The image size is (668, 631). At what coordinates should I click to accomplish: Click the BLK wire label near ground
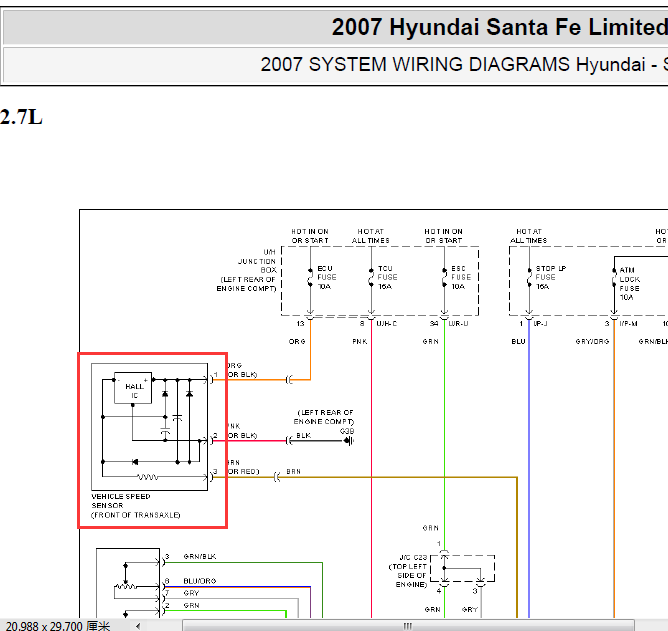[x=303, y=435]
